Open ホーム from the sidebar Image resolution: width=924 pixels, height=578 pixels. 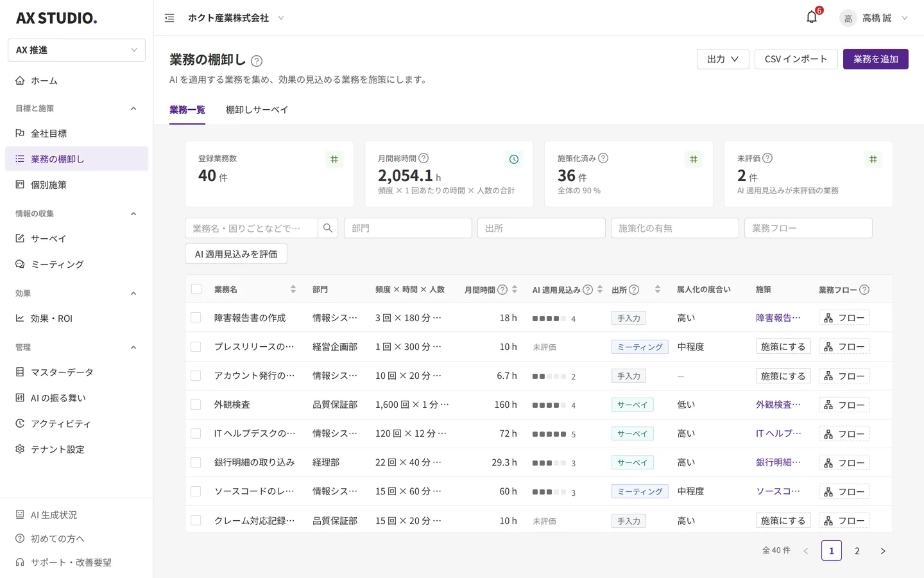click(x=76, y=80)
